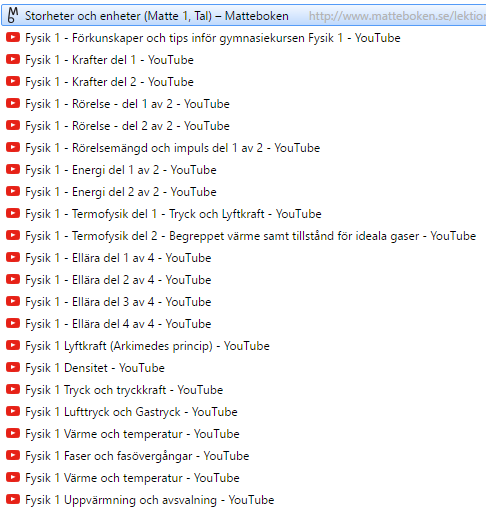Choose Fysik 1 - Energi del 2 av 2
Image resolution: width=488 pixels, height=516 pixels.
point(121,192)
